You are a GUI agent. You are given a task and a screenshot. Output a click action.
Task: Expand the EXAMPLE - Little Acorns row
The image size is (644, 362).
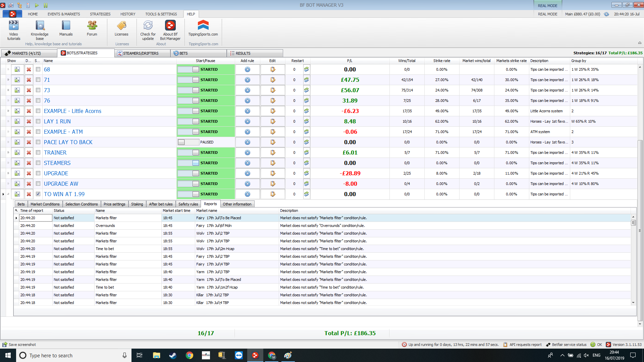point(8,111)
